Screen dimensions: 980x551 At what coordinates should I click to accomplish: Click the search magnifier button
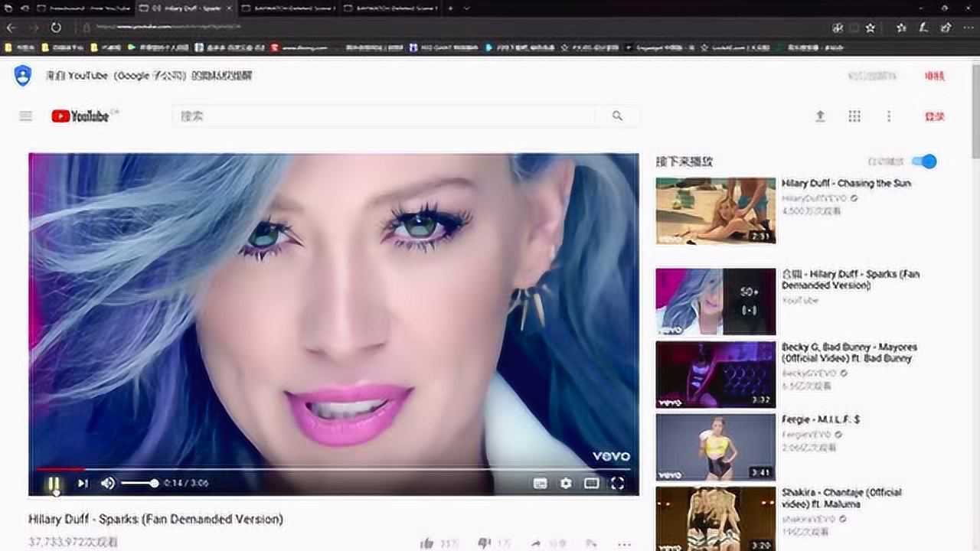[x=617, y=116]
